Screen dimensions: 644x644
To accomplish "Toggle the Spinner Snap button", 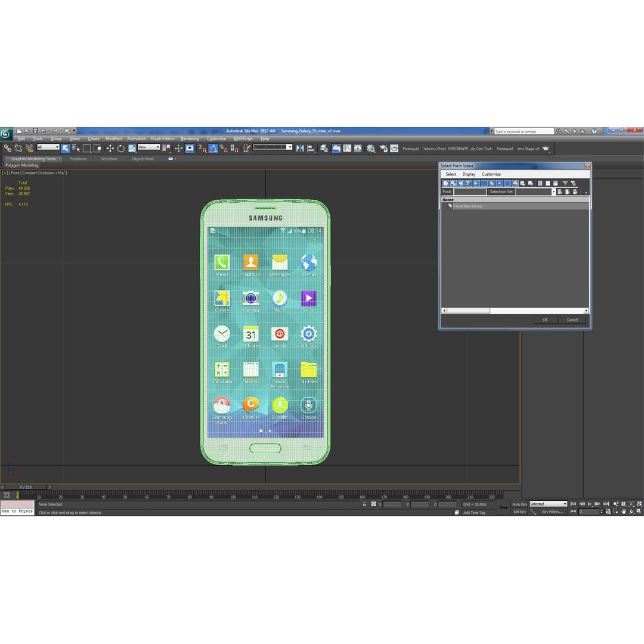I will coord(234,148).
